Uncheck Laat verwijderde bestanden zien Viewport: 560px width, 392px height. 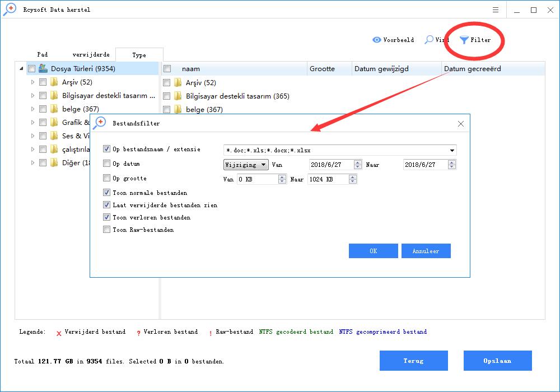tap(107, 205)
